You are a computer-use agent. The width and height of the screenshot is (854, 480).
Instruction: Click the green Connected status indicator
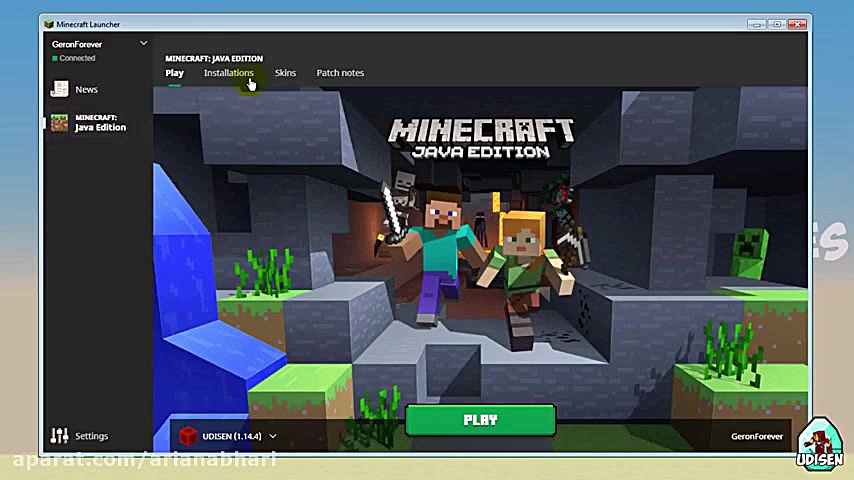tap(54, 58)
